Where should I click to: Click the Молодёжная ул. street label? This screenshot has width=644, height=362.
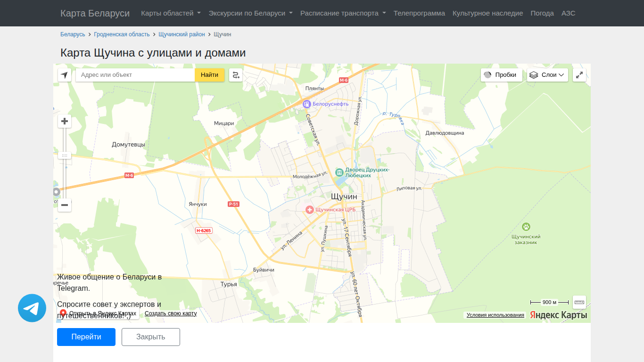(310, 176)
